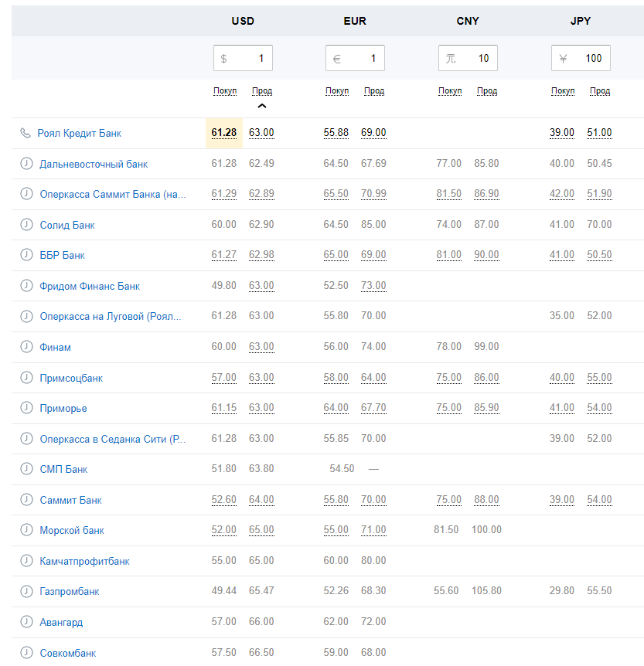644x666 pixels.
Task: Sort by EUR Покуп column
Action: 337,91
